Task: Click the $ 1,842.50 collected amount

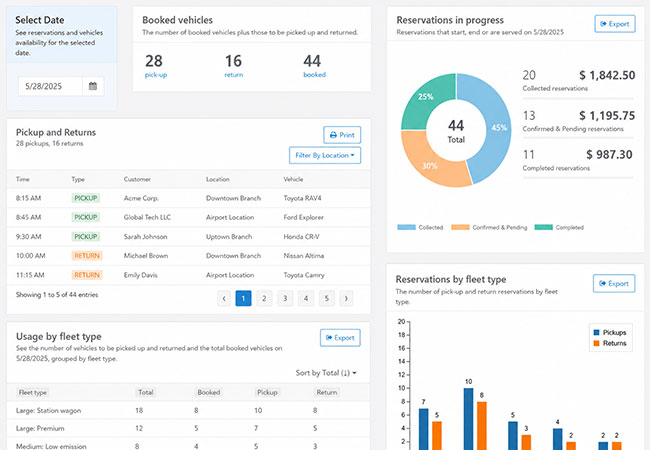Action: click(607, 75)
